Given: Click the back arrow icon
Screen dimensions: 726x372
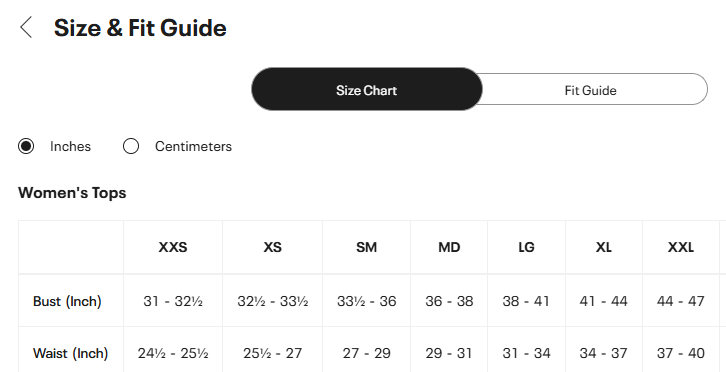Looking at the screenshot, I should point(26,27).
